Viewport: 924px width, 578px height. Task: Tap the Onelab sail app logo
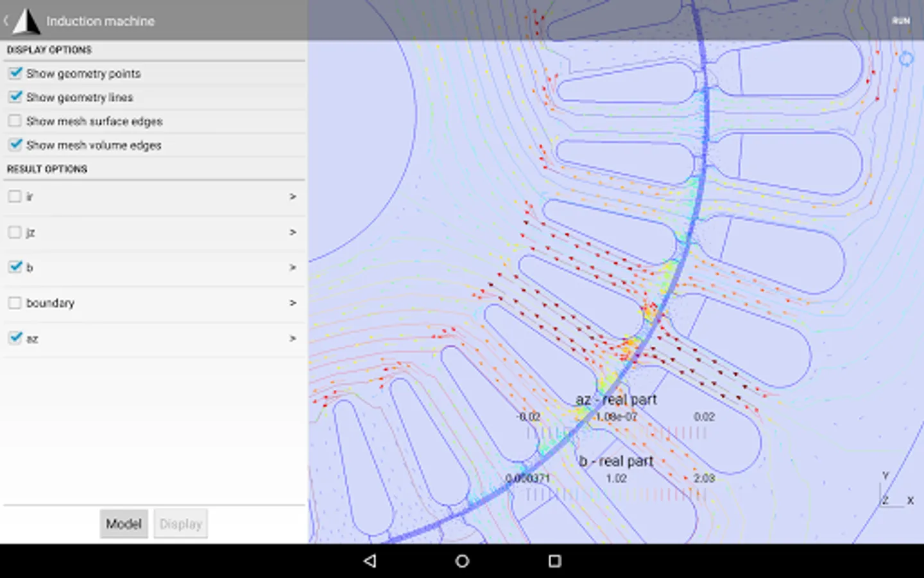point(26,21)
